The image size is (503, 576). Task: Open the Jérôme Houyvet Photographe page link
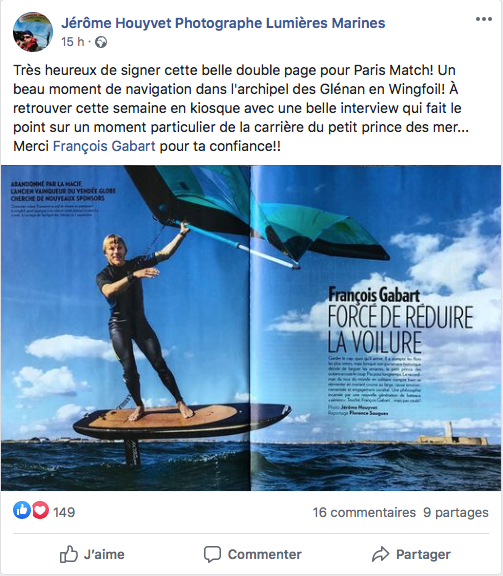[x=223, y=23]
